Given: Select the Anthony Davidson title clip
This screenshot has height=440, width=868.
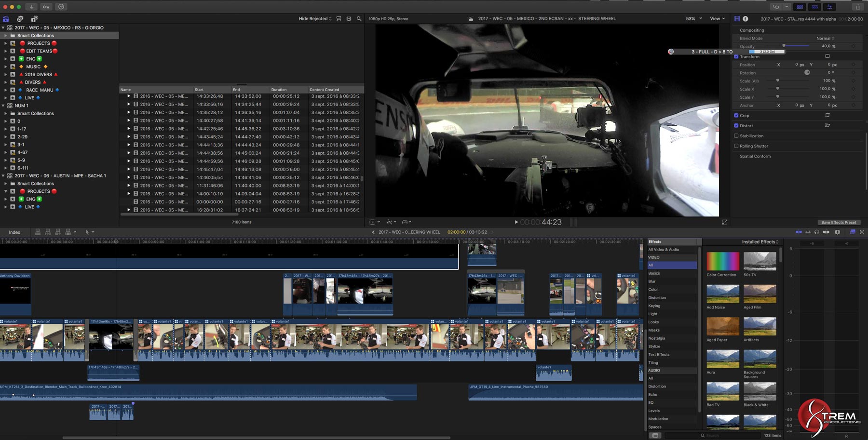Looking at the screenshot, I should (15, 294).
